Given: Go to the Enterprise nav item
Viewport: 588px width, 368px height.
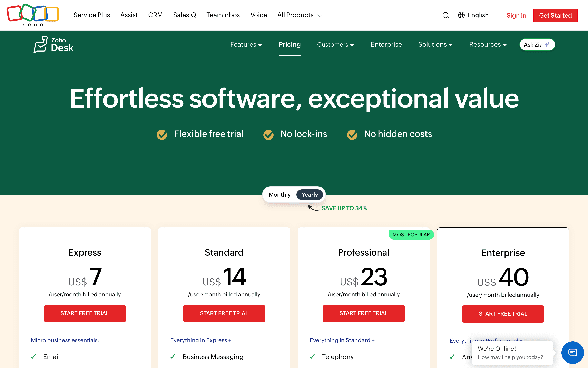Looking at the screenshot, I should pyautogui.click(x=386, y=45).
